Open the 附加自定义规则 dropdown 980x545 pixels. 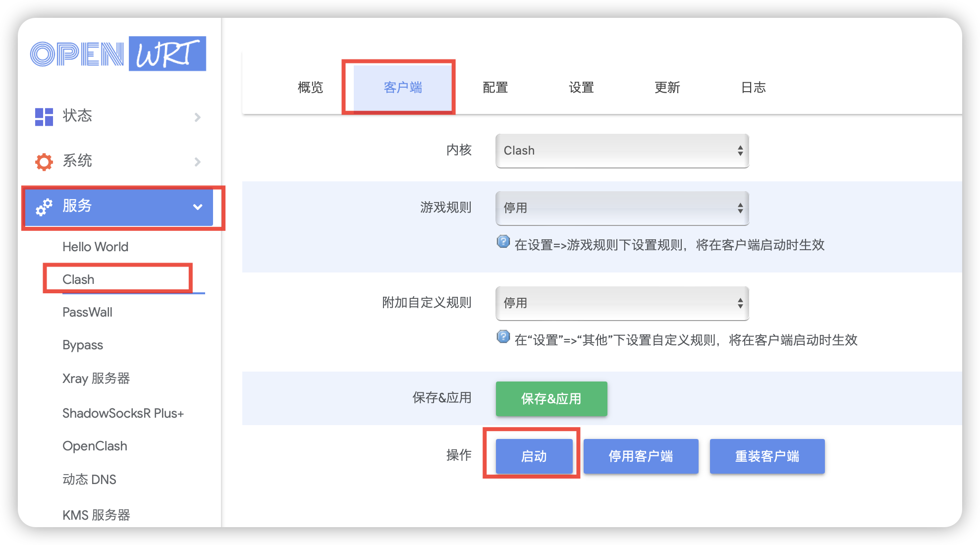tap(622, 302)
